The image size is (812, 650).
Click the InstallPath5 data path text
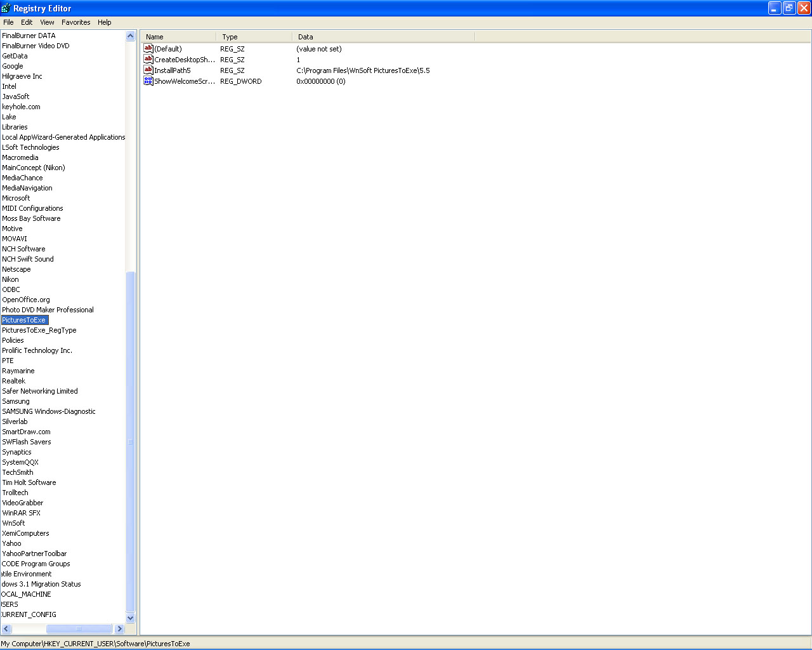363,70
